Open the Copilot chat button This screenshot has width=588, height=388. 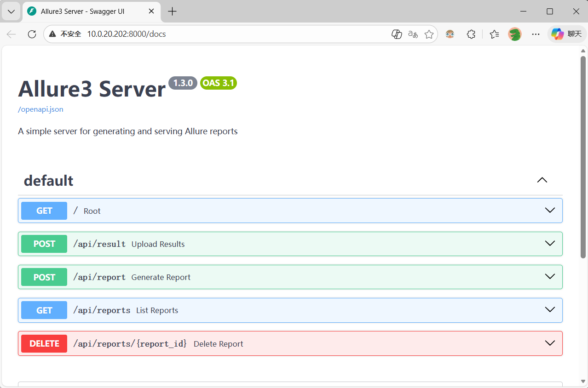point(567,34)
